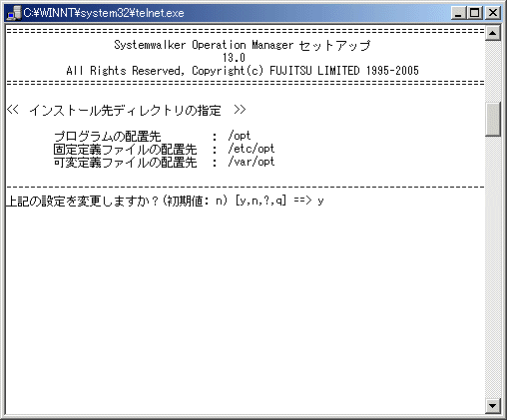This screenshot has width=507, height=420.
Task: Click the path value /opt
Action: (x=240, y=136)
